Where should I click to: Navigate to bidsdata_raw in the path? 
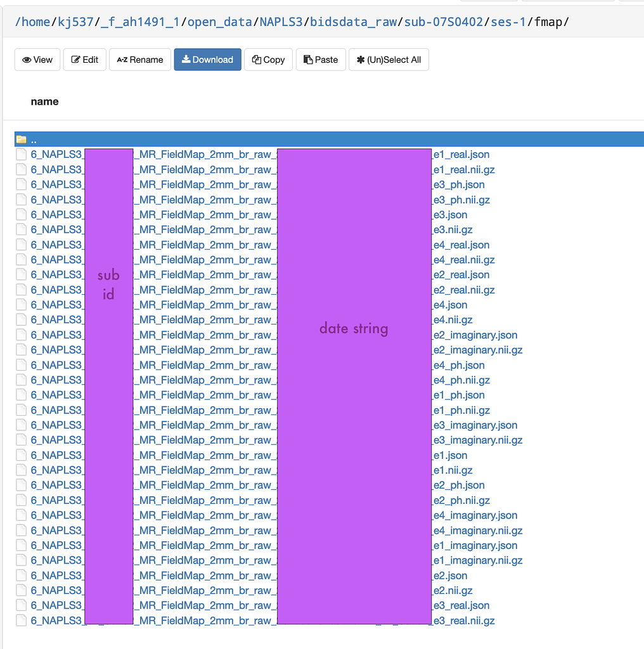click(x=353, y=23)
